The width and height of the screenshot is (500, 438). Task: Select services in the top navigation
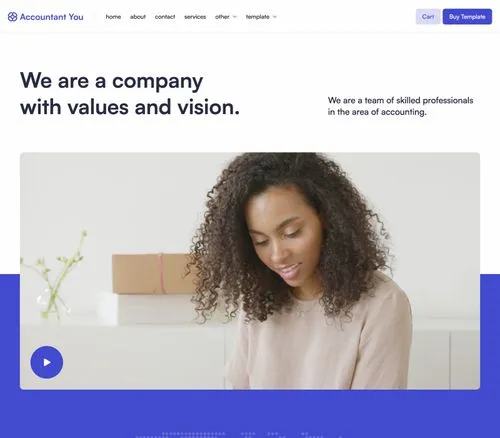pos(195,17)
